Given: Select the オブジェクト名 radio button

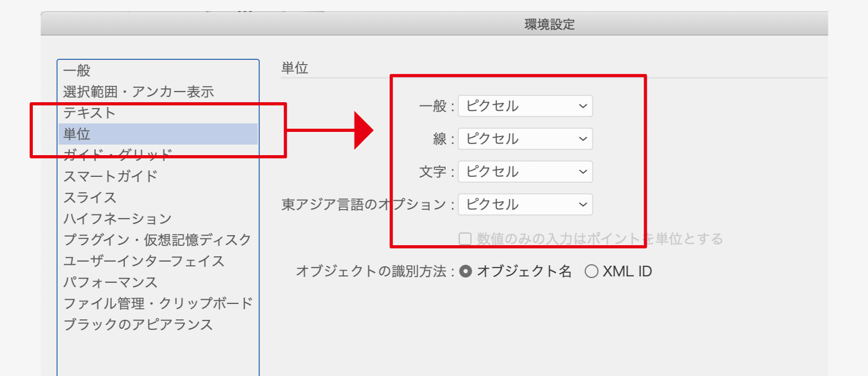Looking at the screenshot, I should tap(466, 271).
